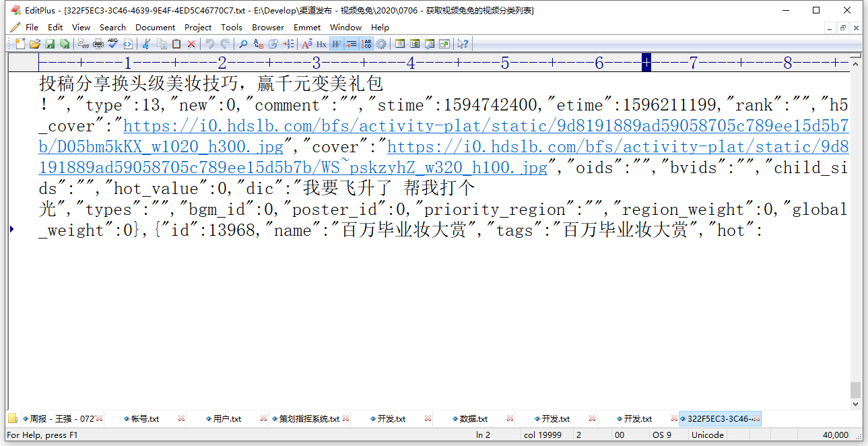Open the View menu
868x446 pixels.
click(81, 27)
